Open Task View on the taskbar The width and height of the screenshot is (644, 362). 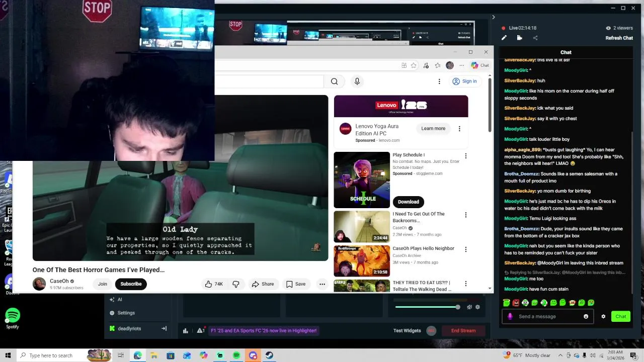click(121, 355)
